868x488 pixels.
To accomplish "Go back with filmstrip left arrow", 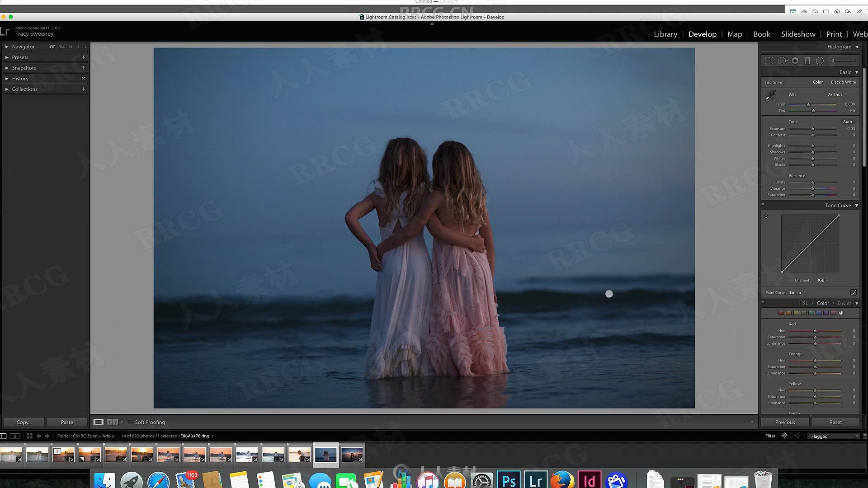I will coord(39,436).
